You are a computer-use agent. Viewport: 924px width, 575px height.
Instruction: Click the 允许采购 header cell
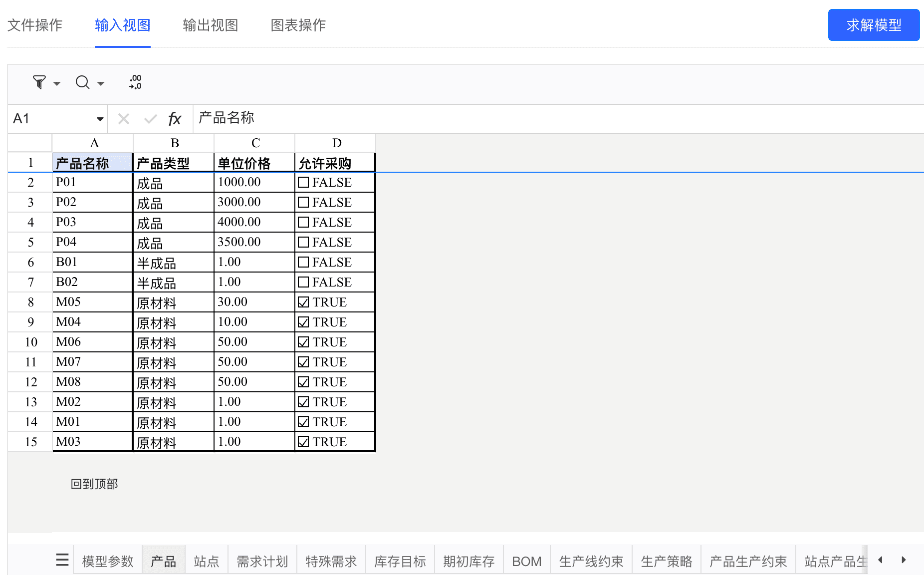coord(335,163)
